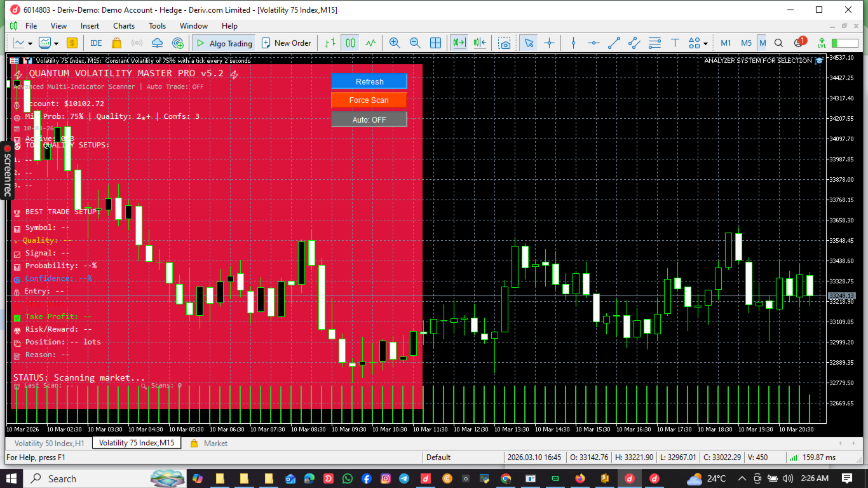Toggle Algo Trading on the toolbar
Screen dimensions: 868x488
[x=224, y=43]
